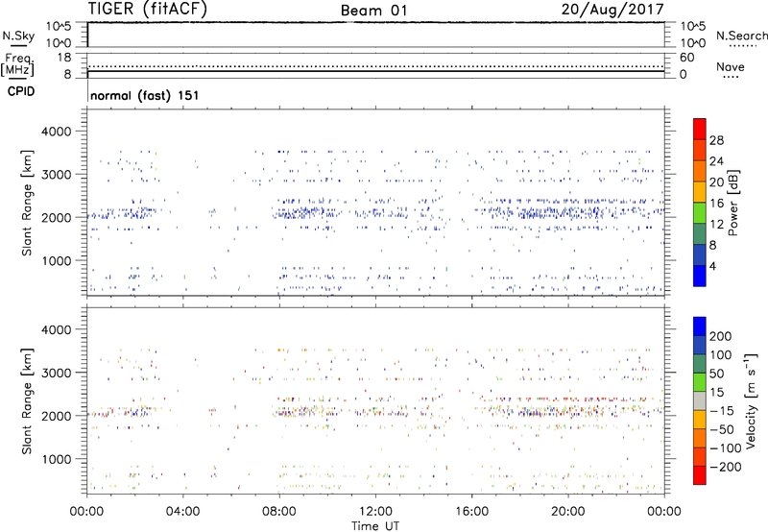Click the 4 tick on the power scale

click(x=712, y=266)
